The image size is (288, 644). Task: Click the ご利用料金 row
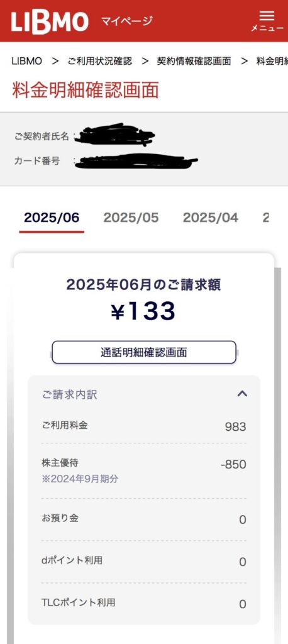pos(144,426)
